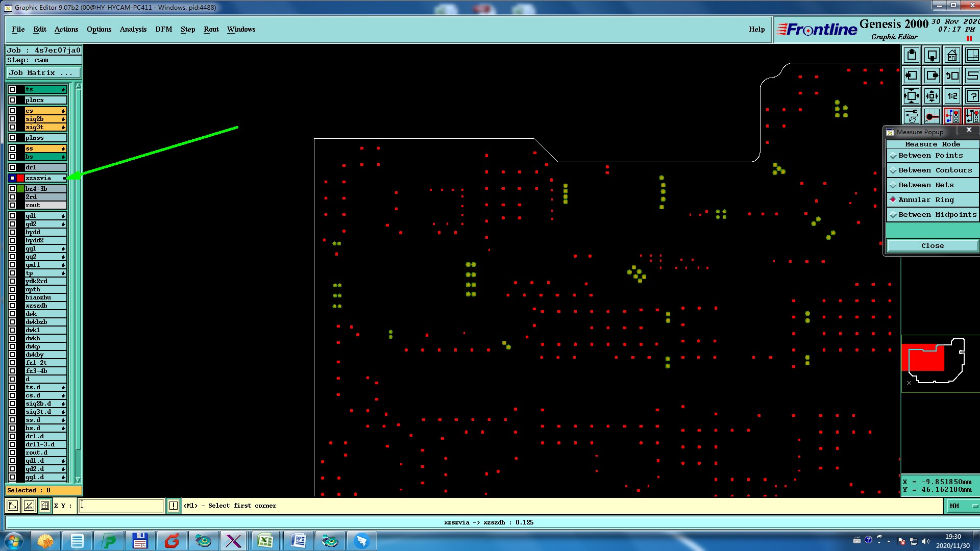The width and height of the screenshot is (980, 551).
Task: Click the pan right view icon
Action: coord(932,76)
